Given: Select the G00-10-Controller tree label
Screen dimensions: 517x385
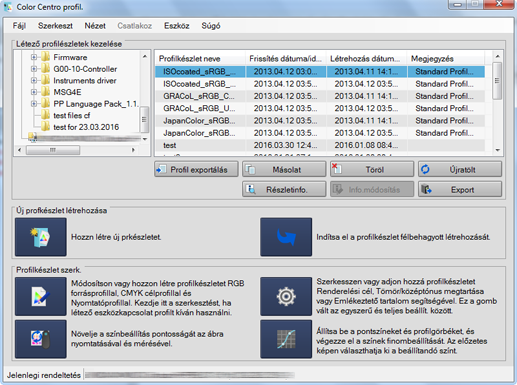Looking at the screenshot, I should (x=85, y=69).
